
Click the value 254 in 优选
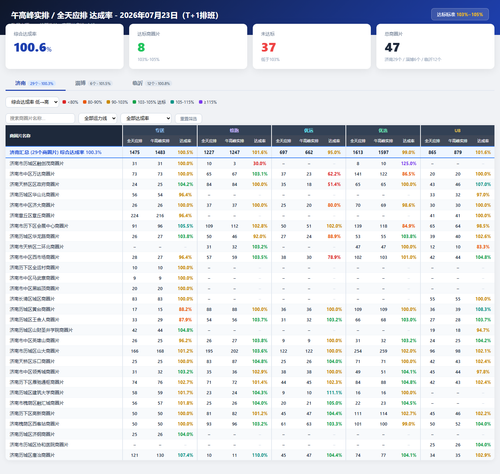(x=358, y=351)
